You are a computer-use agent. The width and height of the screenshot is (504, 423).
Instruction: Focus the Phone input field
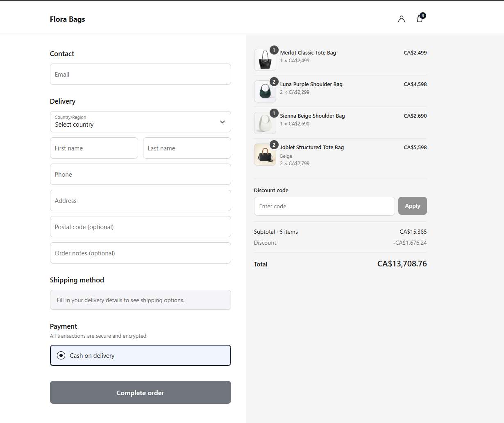click(x=141, y=174)
